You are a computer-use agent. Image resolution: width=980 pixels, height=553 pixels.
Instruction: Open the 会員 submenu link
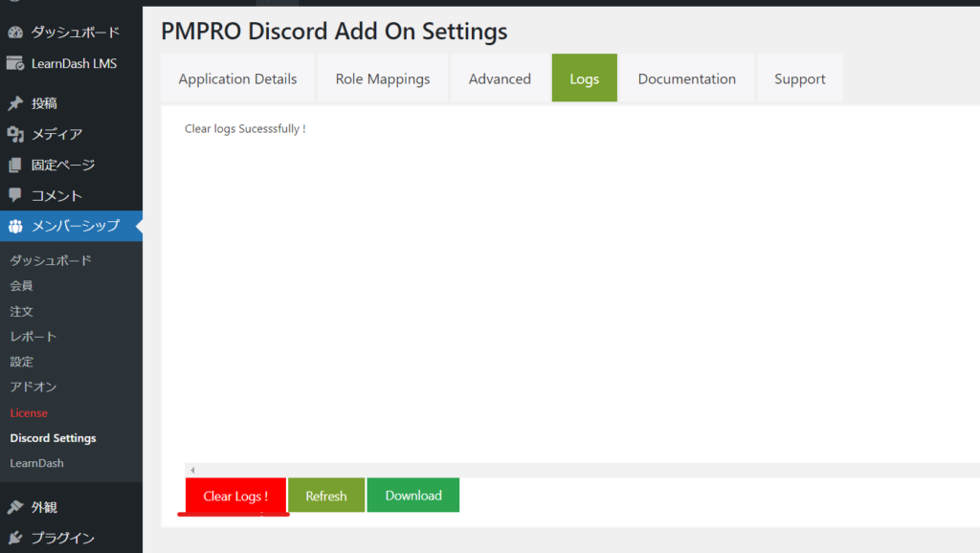coord(21,285)
